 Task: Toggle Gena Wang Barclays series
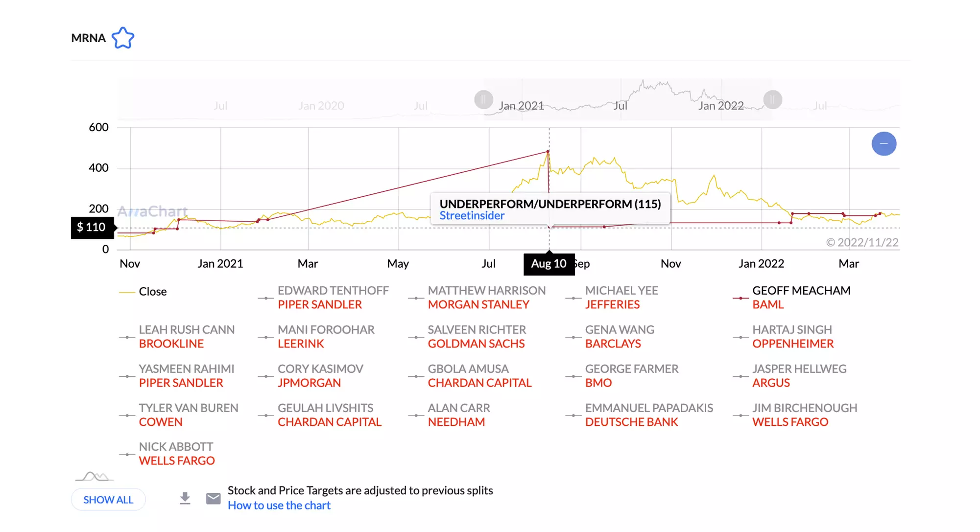click(x=610, y=337)
